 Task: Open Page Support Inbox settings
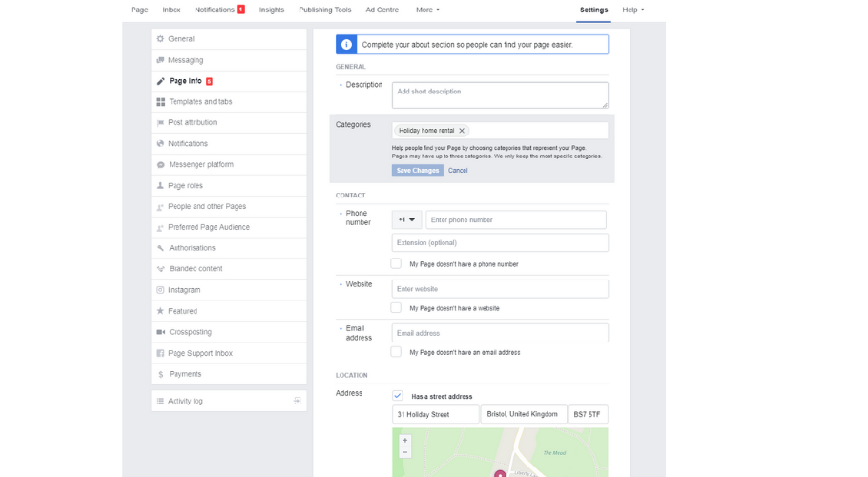tap(229, 353)
